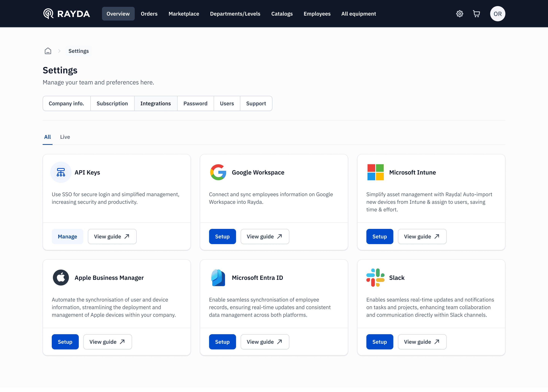Open Marketplace in the top navigation
This screenshot has width=548, height=392.
184,14
